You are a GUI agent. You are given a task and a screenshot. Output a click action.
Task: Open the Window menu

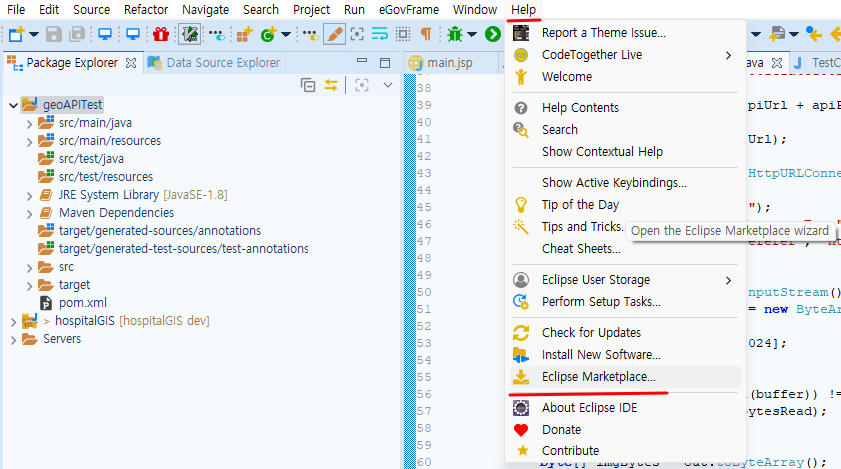(475, 10)
